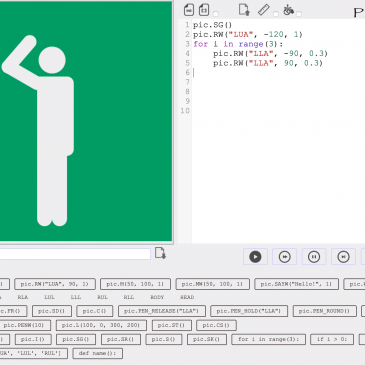Insert the 'def name():' snippet
The image size is (365, 365).
click(x=98, y=353)
